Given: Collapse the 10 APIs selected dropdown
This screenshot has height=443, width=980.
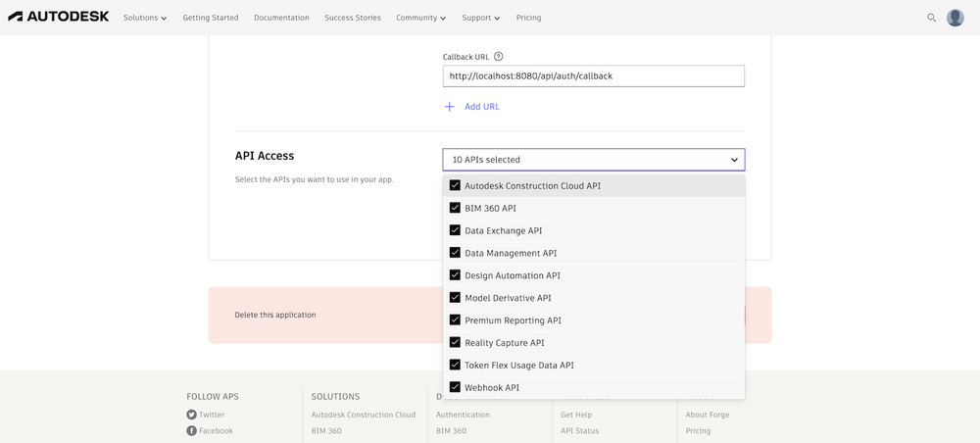Looking at the screenshot, I should [594, 160].
